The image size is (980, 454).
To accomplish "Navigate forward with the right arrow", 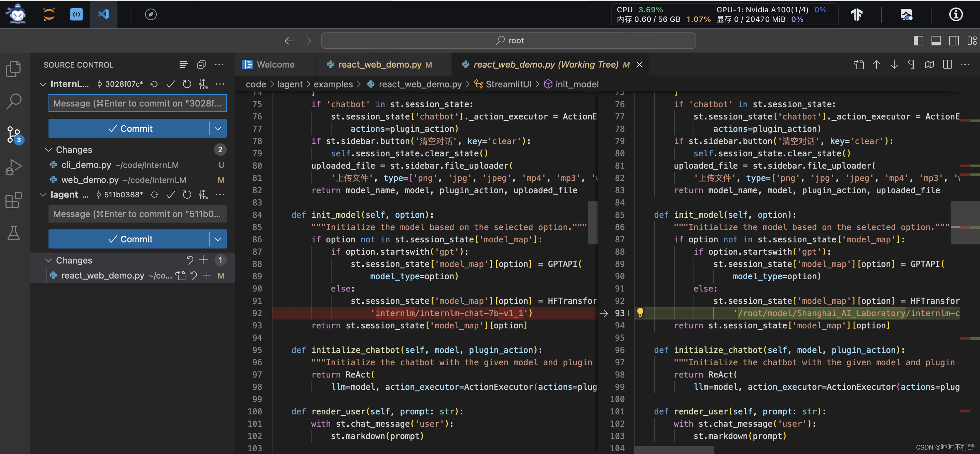I will pos(307,41).
